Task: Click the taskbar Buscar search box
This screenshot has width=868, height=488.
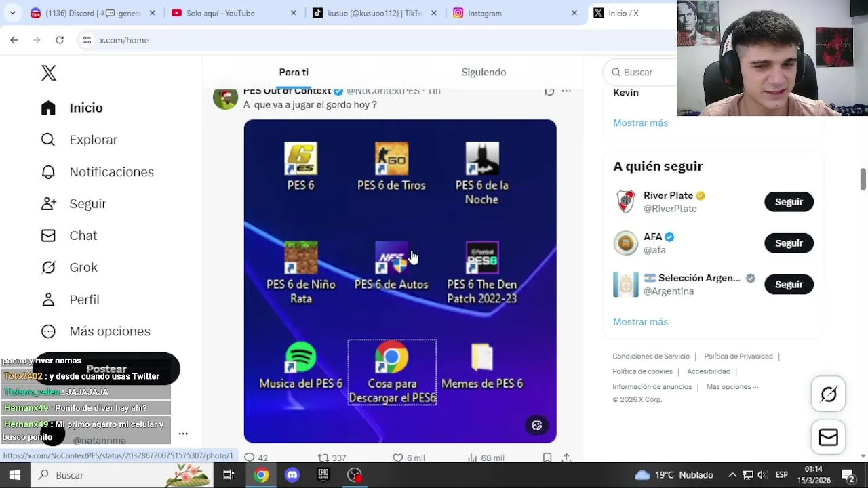Action: click(122, 475)
